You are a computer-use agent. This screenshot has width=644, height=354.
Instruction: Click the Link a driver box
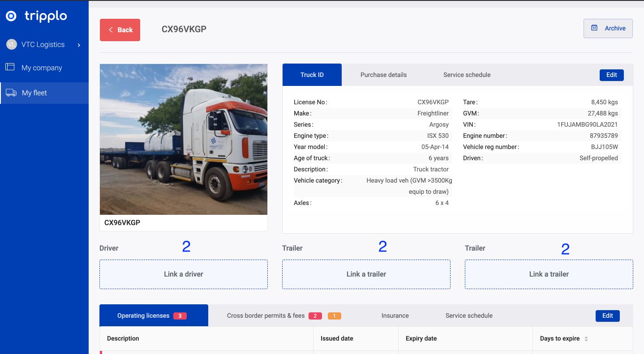pyautogui.click(x=184, y=274)
